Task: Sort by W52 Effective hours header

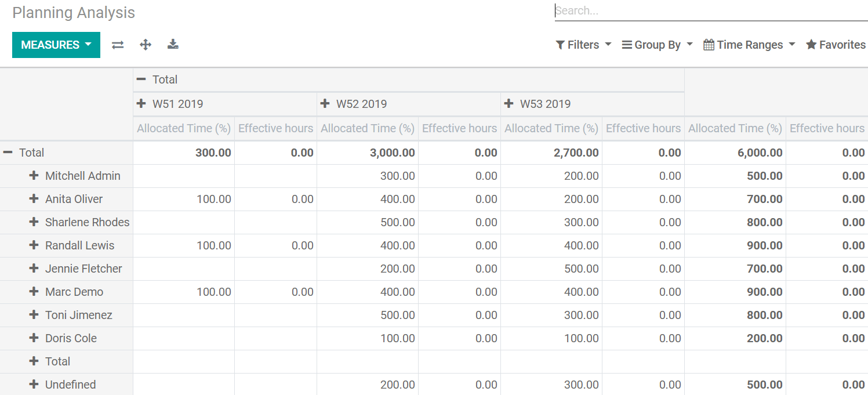Action: coord(460,129)
